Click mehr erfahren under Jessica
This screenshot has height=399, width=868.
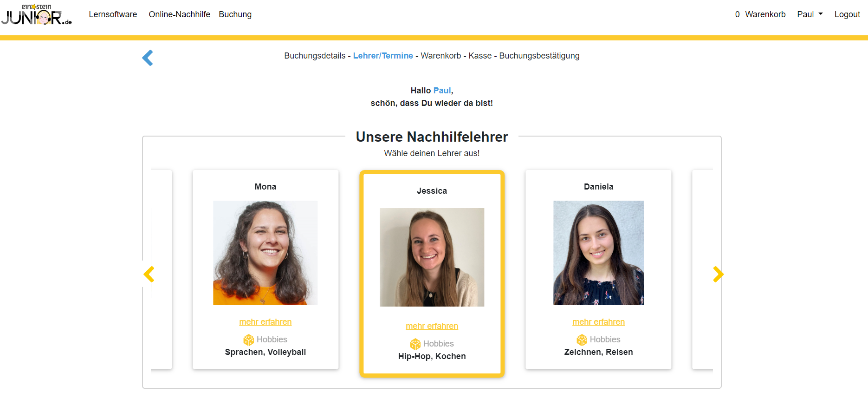pyautogui.click(x=432, y=326)
